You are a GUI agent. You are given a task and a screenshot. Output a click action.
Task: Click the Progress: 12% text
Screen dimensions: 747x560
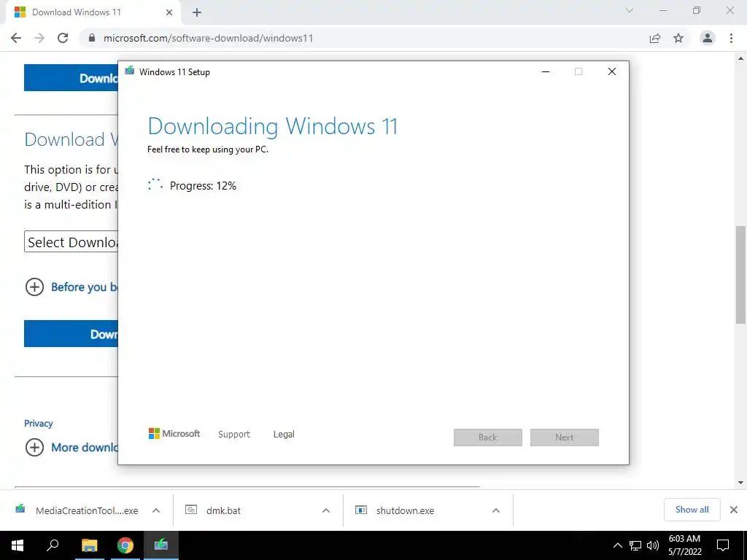(203, 186)
